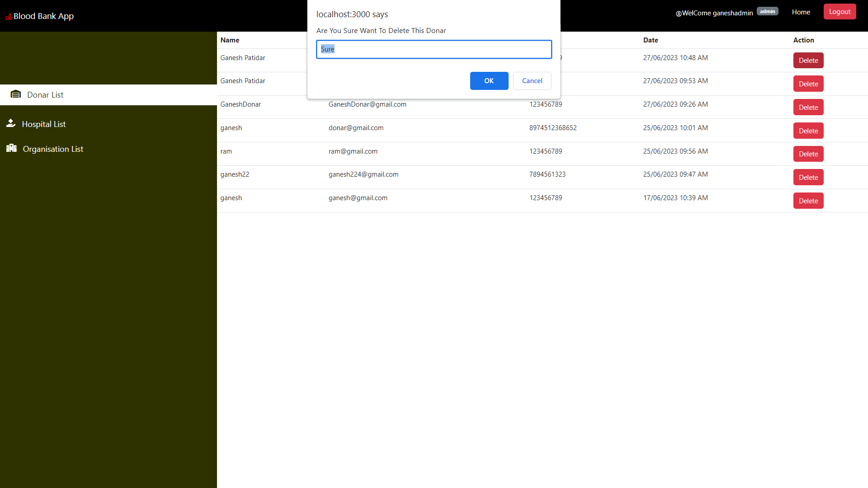Delete the ganesh22 donor record
The height and width of the screenshot is (488, 868).
pyautogui.click(x=808, y=177)
